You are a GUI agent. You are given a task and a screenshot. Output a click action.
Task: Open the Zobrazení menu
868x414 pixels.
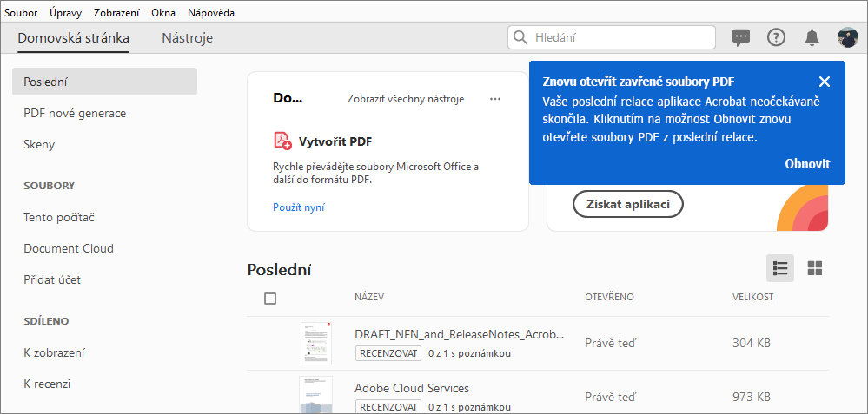pos(116,13)
